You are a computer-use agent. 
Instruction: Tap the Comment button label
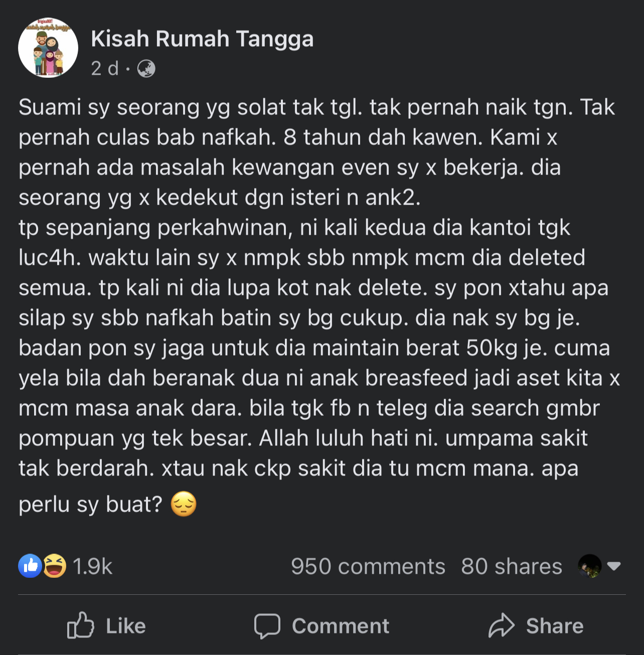point(341,626)
